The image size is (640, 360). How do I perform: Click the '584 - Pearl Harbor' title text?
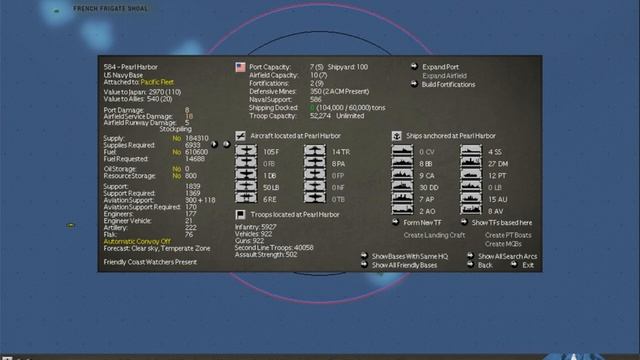131,67
